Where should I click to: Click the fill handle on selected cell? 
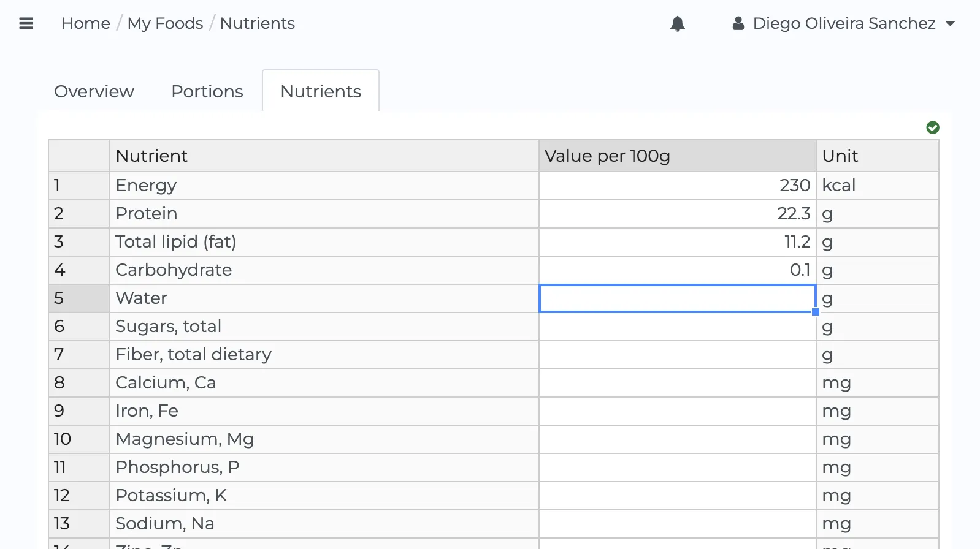(x=815, y=312)
